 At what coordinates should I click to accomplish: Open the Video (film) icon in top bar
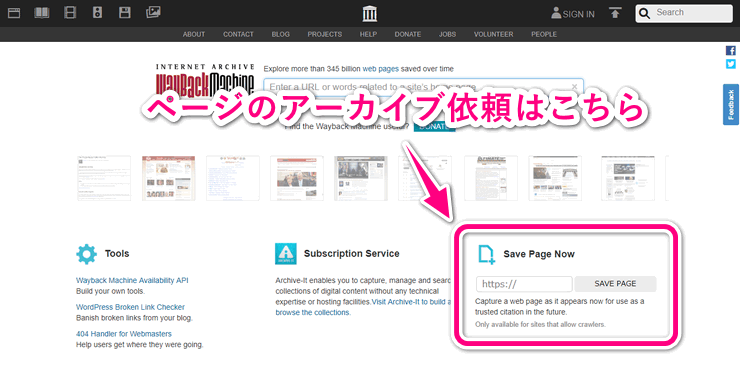tap(70, 13)
